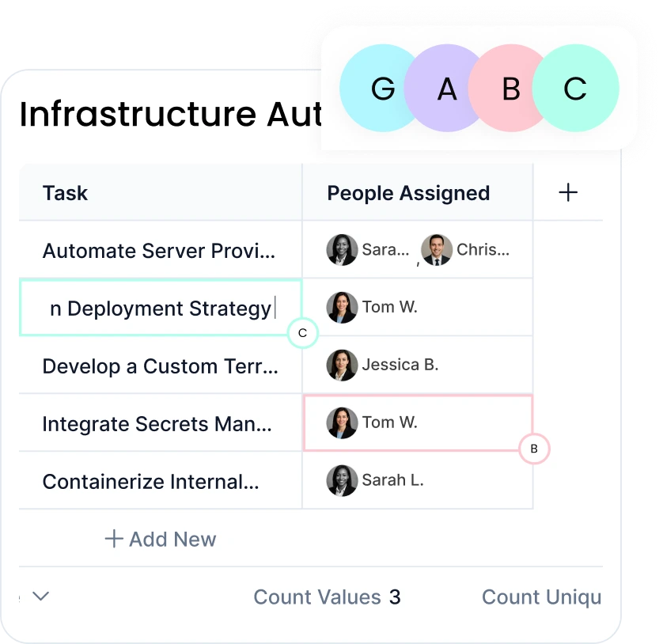Viewport: 663px width, 644px height.
Task: Click the small B cursor badge
Action: (534, 449)
